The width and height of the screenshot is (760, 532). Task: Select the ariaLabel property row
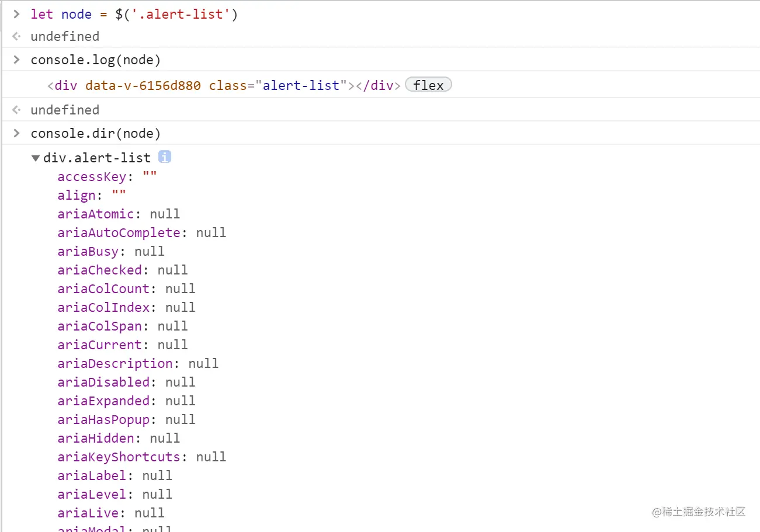pyautogui.click(x=115, y=475)
